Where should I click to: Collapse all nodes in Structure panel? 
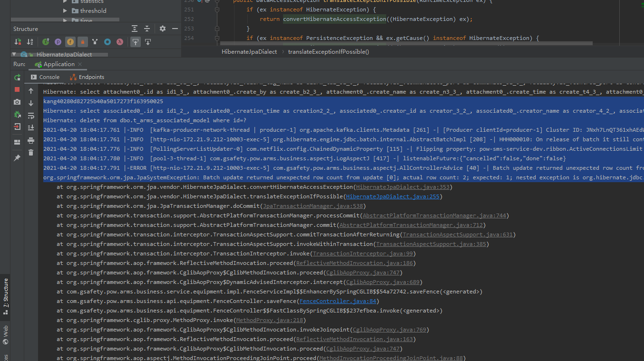[147, 29]
